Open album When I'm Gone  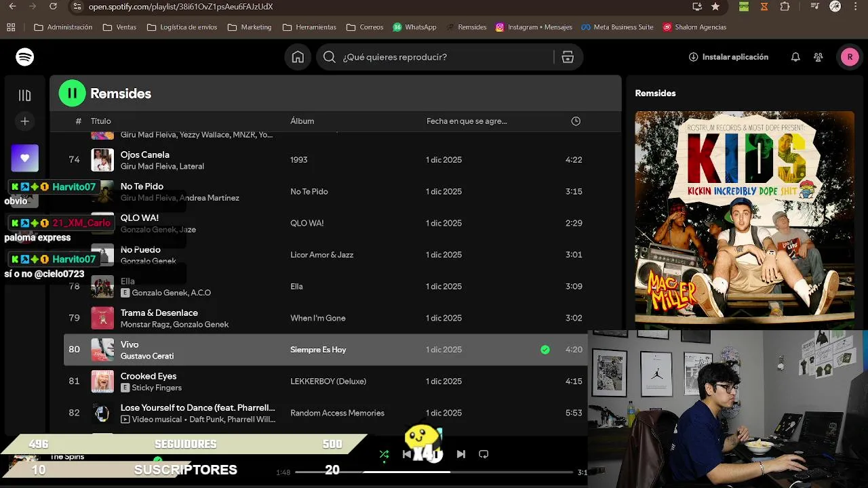[318, 318]
